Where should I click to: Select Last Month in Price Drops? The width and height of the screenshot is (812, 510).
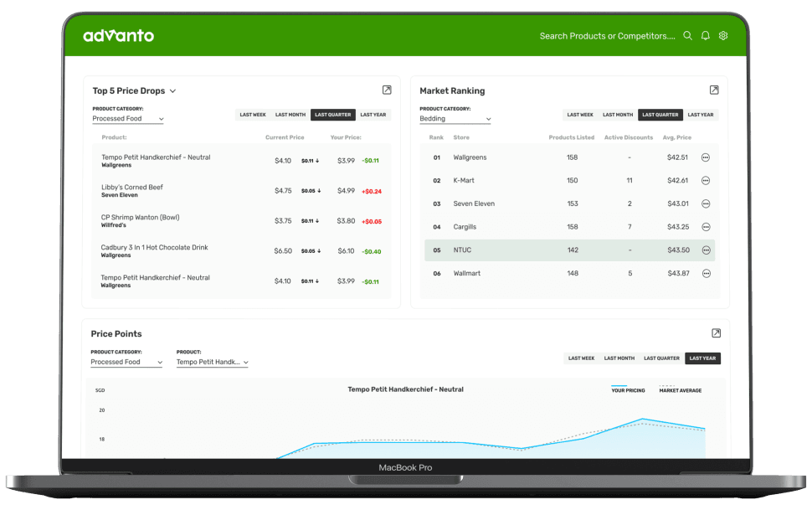290,115
